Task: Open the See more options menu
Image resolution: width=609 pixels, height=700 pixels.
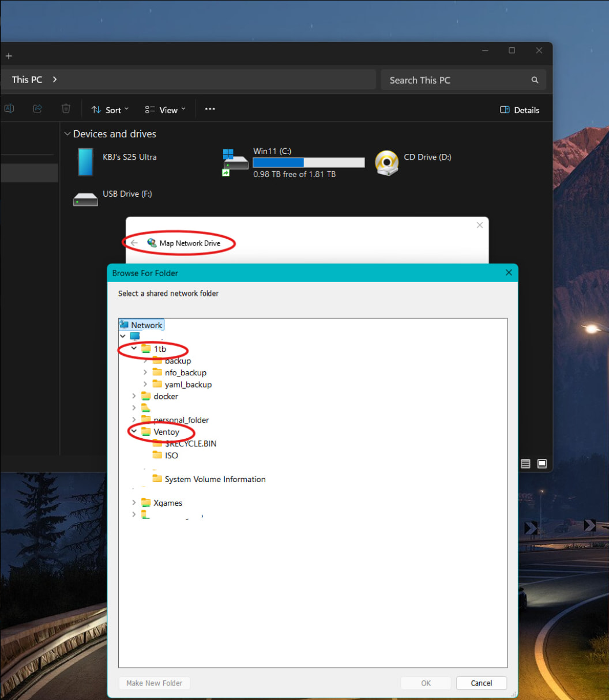Action: 210,109
